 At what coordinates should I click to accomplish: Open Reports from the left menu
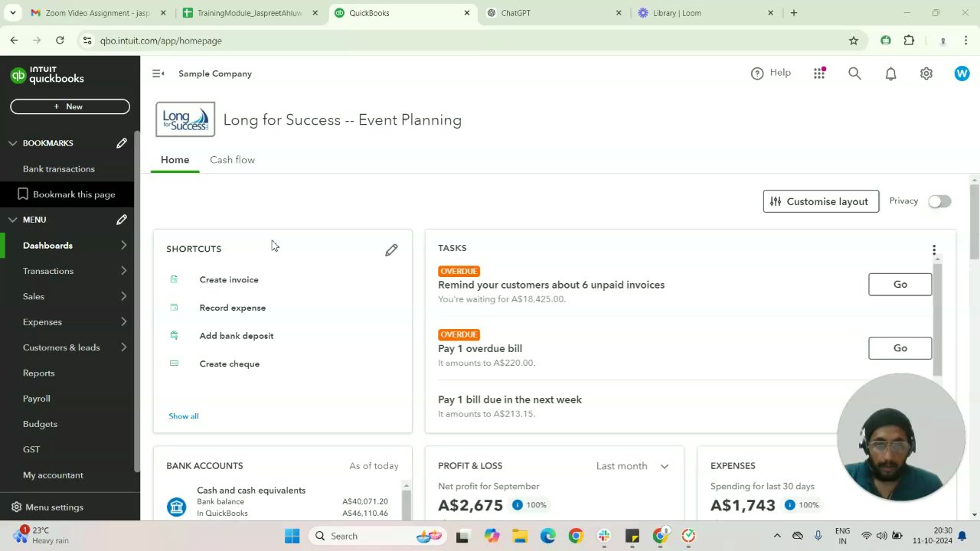(39, 373)
